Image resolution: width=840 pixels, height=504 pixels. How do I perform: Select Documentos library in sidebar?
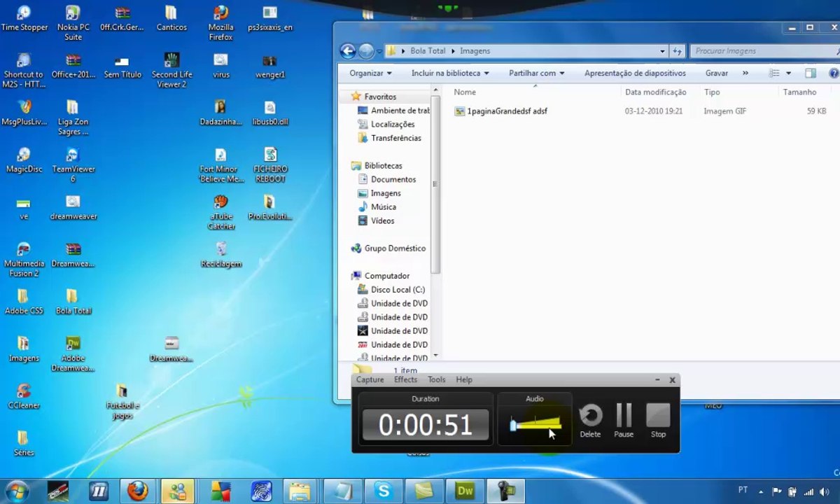click(386, 179)
